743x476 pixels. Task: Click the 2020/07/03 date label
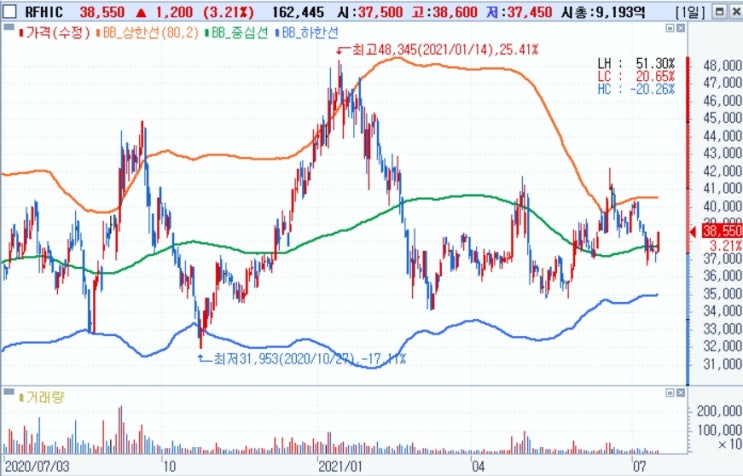point(36,466)
